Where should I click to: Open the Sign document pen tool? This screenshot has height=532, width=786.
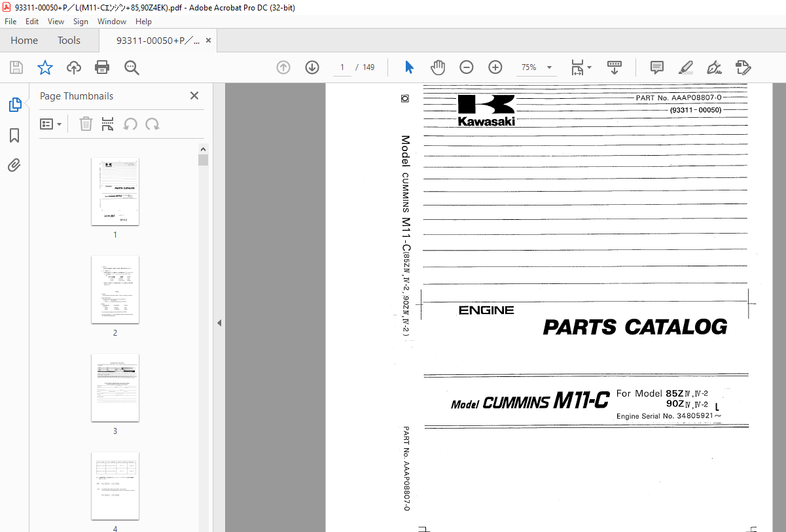[x=714, y=67]
